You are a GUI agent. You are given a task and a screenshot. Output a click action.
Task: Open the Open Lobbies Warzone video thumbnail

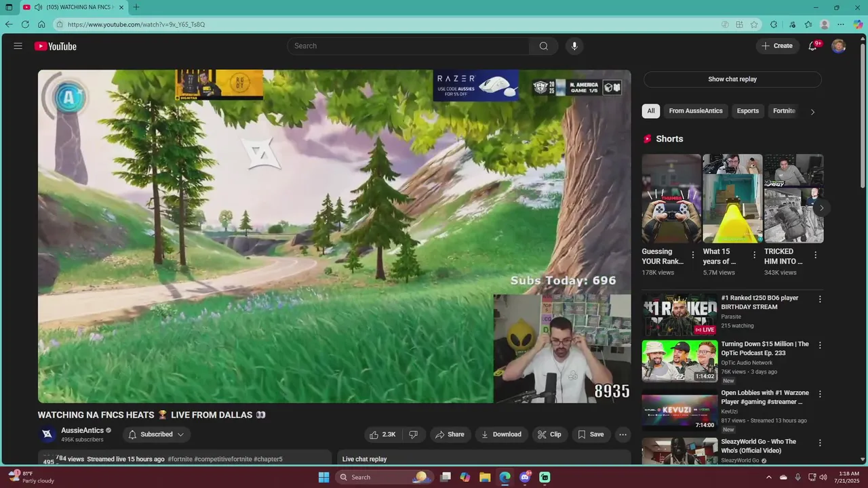679,409
